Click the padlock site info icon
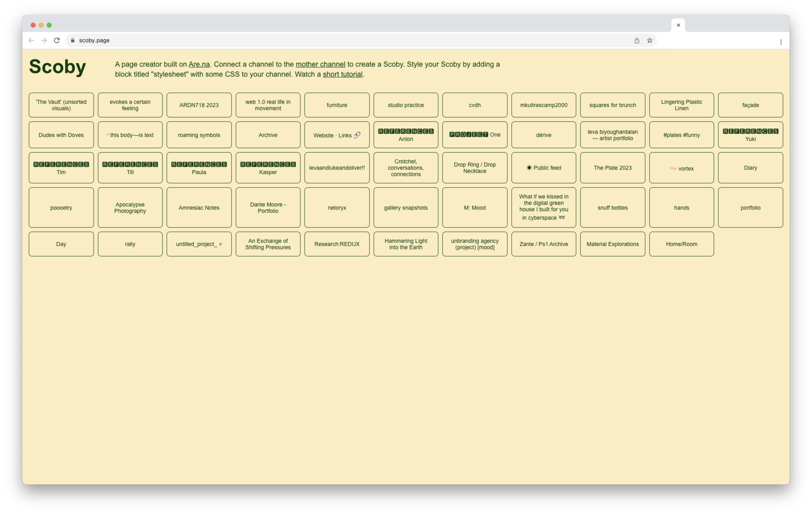The height and width of the screenshot is (514, 812). [73, 41]
